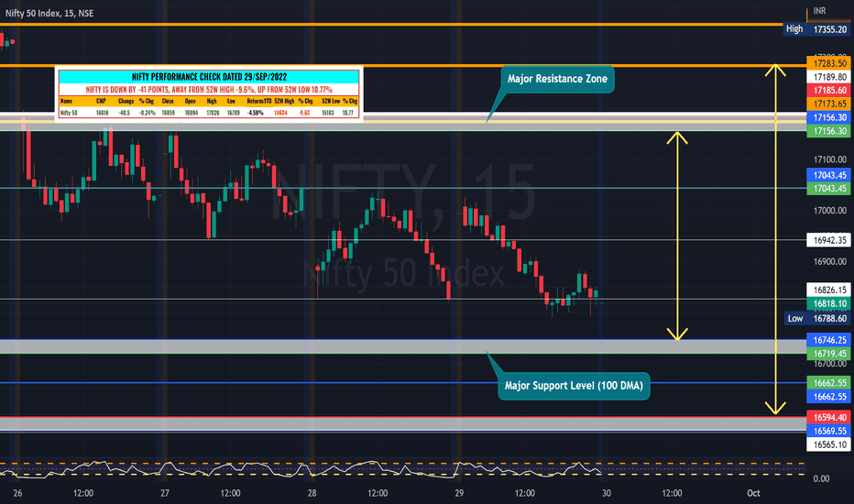854x504 pixels.
Task: Click the CMP value 16818 in table
Action: click(102, 113)
